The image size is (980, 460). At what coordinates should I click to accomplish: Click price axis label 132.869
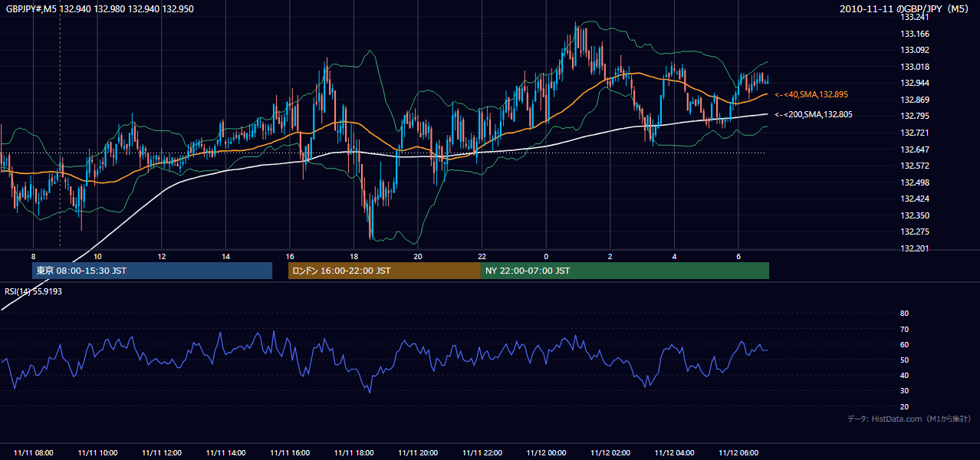tap(916, 100)
